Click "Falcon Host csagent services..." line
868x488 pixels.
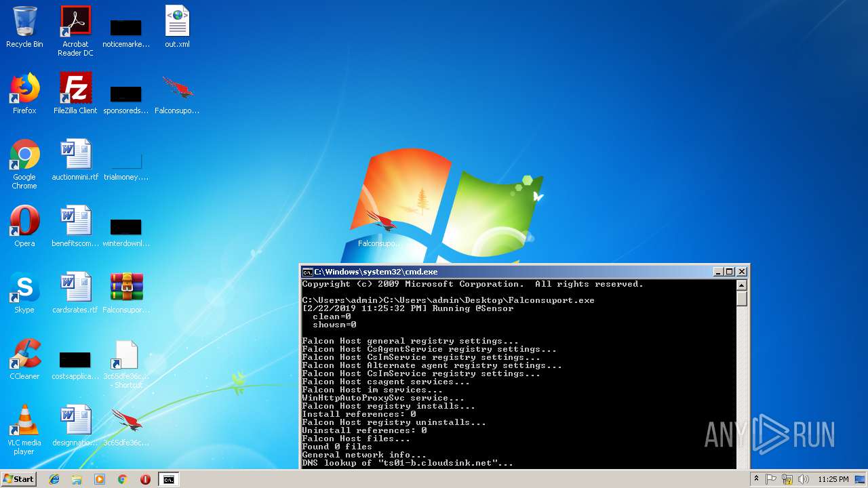tap(386, 382)
